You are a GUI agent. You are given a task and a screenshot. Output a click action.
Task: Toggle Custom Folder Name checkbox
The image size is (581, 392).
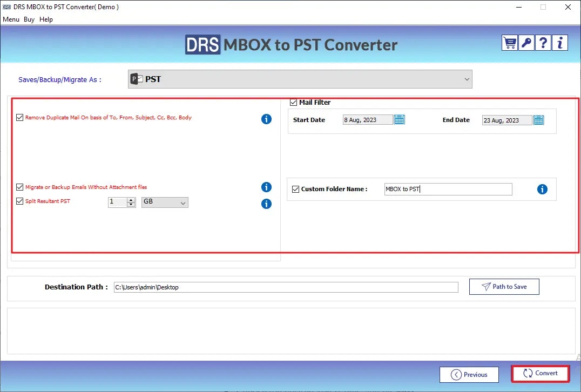[x=295, y=189]
